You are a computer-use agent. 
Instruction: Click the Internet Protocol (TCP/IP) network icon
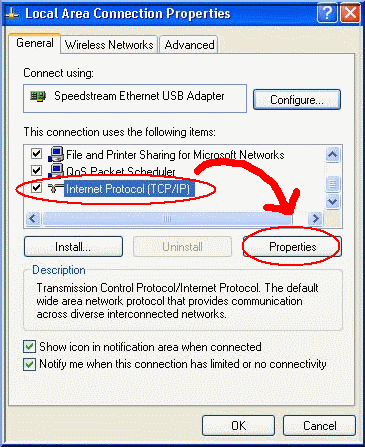[55, 188]
